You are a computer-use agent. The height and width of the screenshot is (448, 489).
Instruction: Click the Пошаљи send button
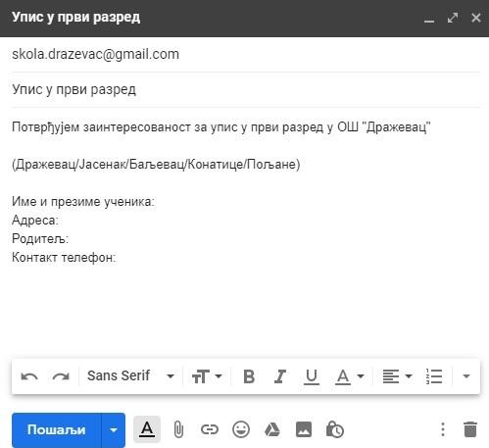(57, 430)
